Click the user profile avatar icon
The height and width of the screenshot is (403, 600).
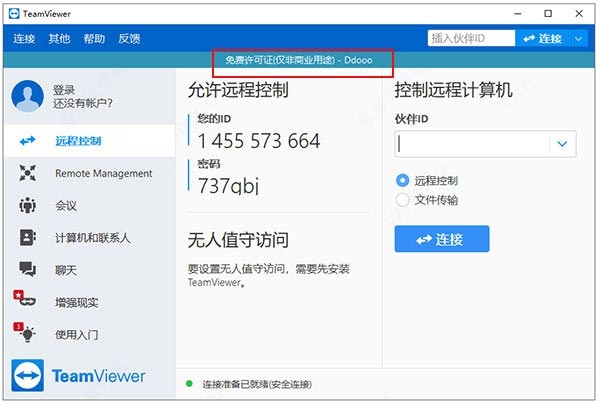coord(27,96)
